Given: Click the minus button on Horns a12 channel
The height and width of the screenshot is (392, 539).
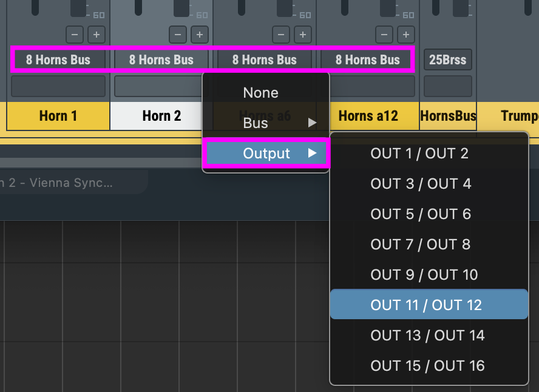Looking at the screenshot, I should coord(384,34).
